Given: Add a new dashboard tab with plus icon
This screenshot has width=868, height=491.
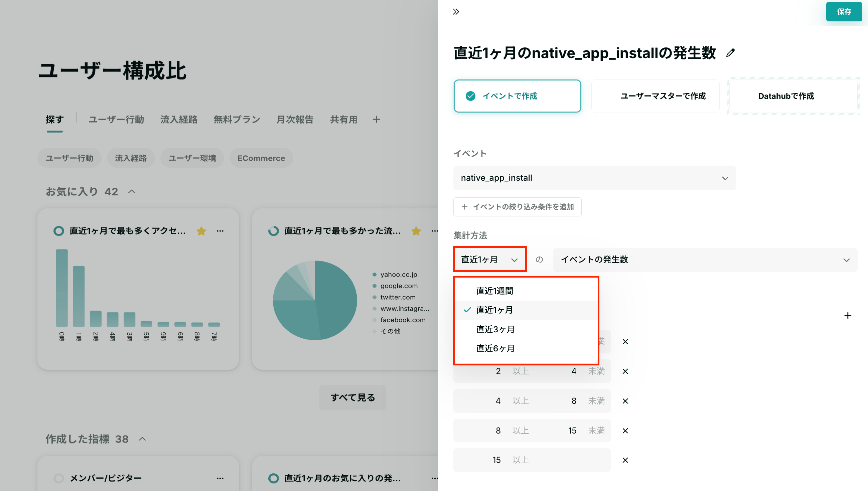Looking at the screenshot, I should click(376, 119).
